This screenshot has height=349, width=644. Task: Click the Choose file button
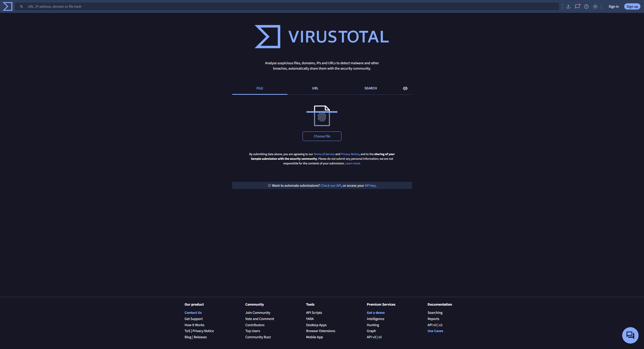pyautogui.click(x=322, y=136)
